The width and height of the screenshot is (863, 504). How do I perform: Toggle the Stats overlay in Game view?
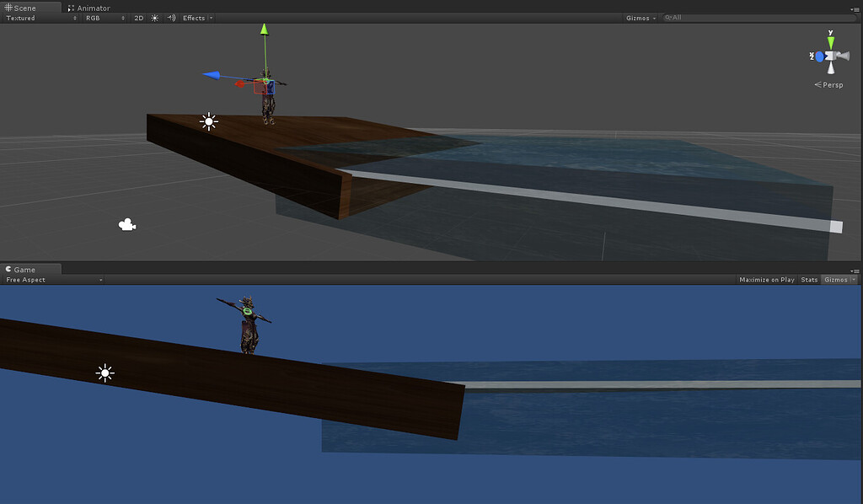(808, 280)
